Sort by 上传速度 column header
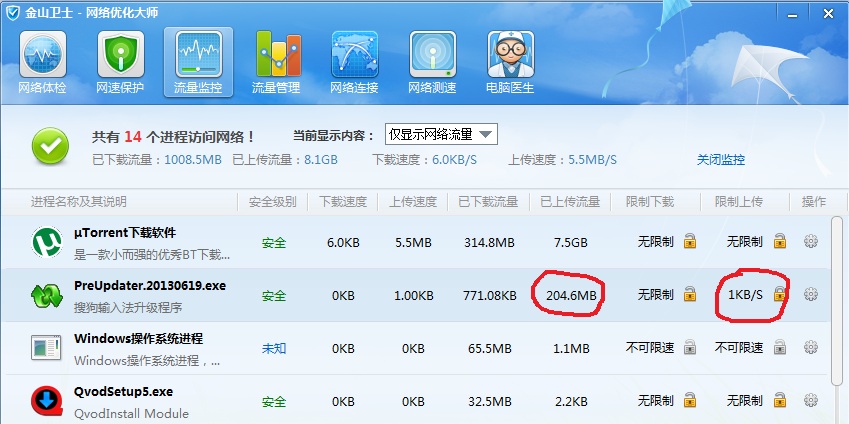The height and width of the screenshot is (424, 849). (x=413, y=202)
